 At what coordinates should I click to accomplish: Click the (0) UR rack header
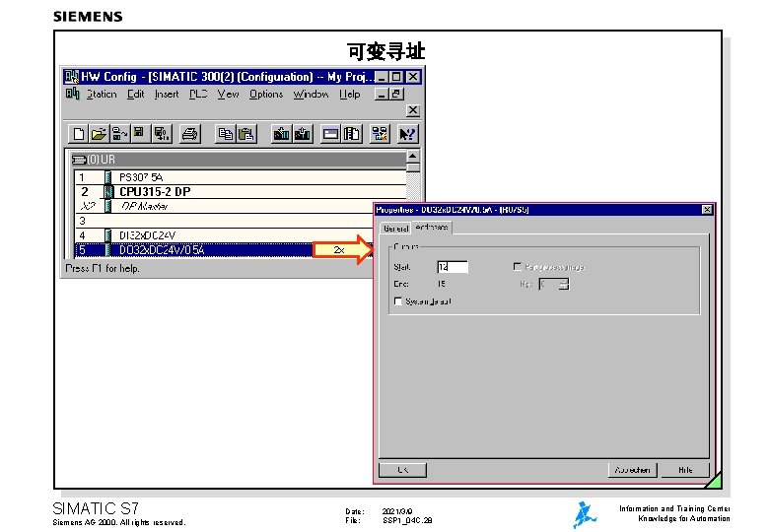click(239, 160)
